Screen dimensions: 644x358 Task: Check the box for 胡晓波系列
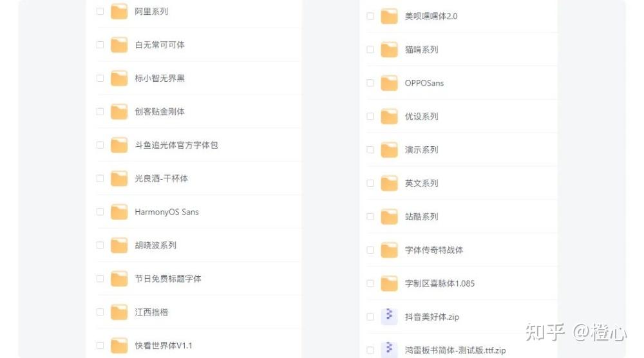[x=100, y=245]
